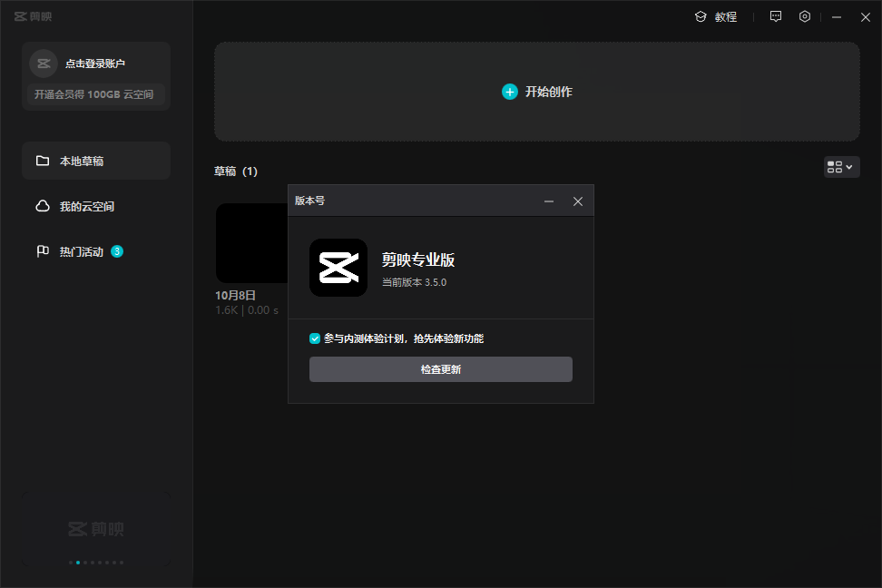This screenshot has height=588, width=882.
Task: Click the 剪映专业版 app logo in dialog
Action: coord(338,268)
